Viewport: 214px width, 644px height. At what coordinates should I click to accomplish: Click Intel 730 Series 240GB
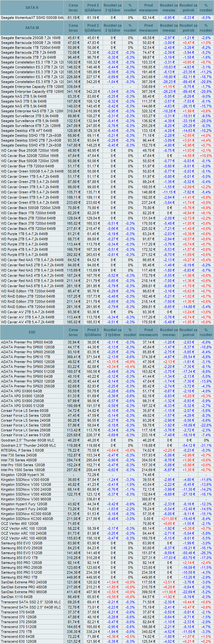click(19, 455)
